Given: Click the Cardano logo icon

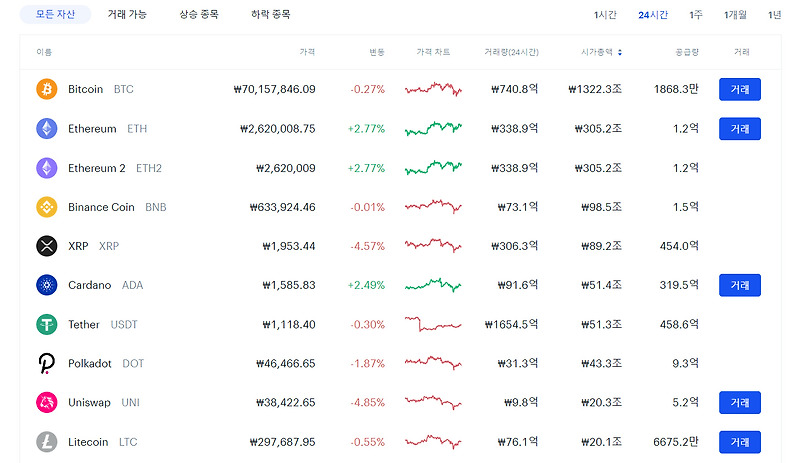Looking at the screenshot, I should click(47, 285).
